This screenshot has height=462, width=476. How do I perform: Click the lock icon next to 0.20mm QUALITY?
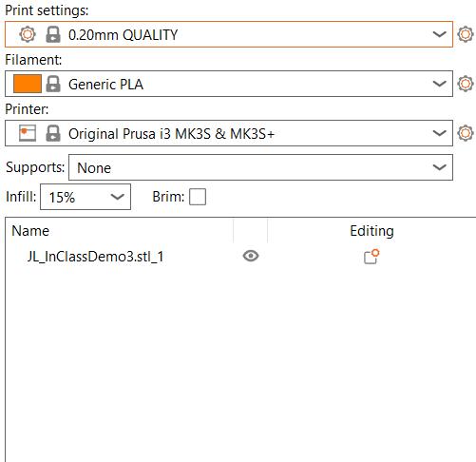(53, 34)
